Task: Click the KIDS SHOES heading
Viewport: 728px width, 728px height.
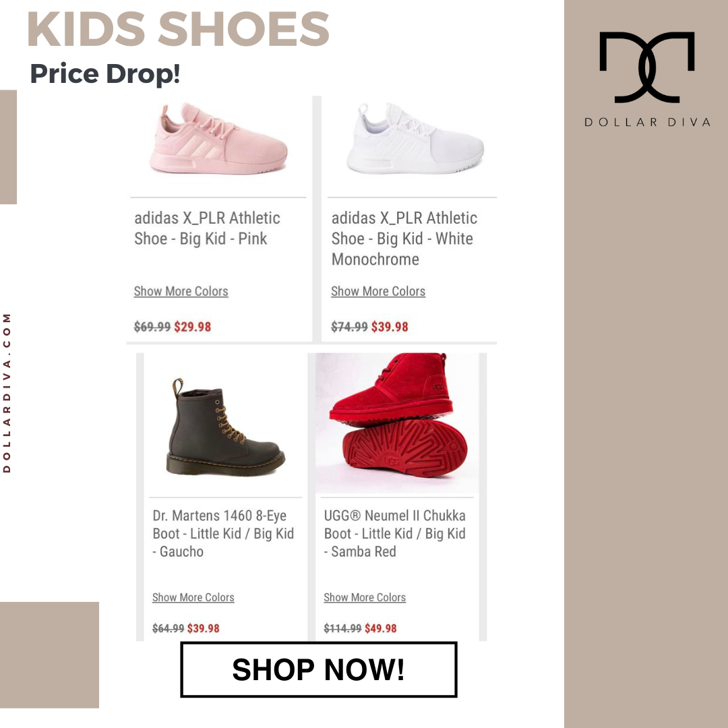Action: tap(178, 29)
